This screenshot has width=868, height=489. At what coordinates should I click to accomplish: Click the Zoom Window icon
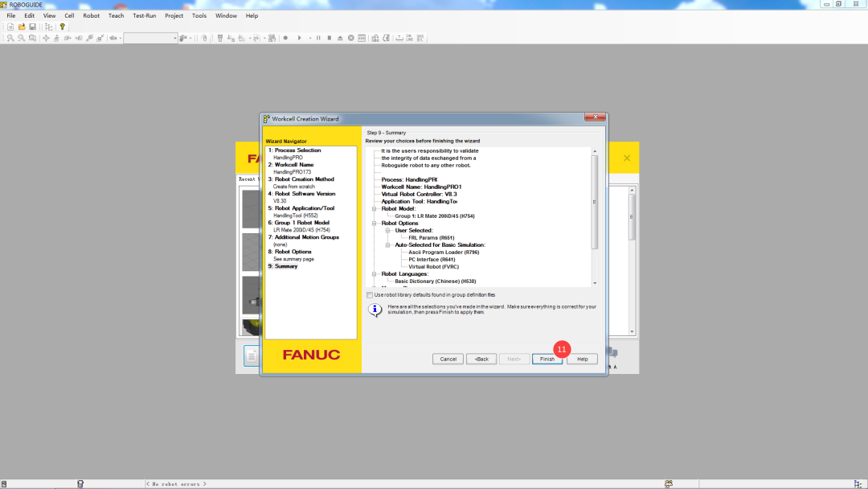pos(32,39)
